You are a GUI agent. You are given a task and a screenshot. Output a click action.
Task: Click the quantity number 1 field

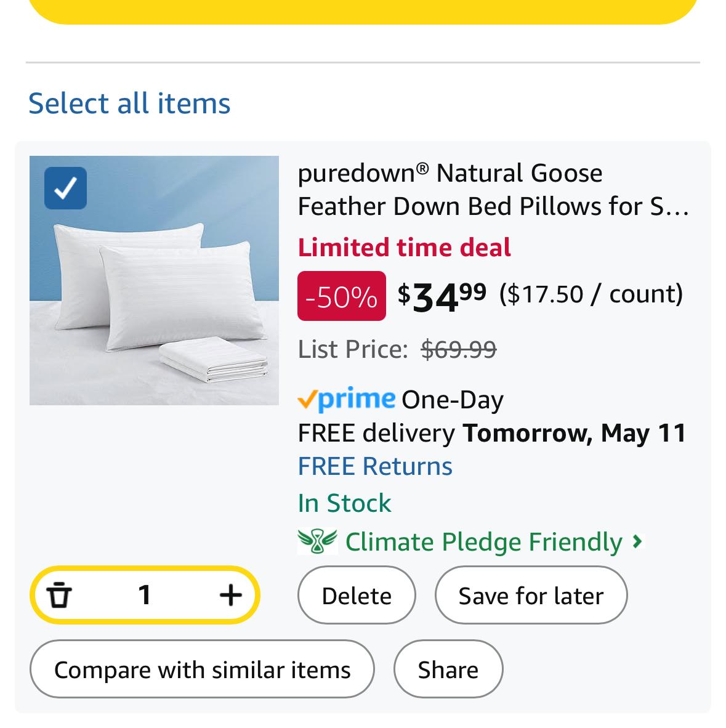click(145, 595)
